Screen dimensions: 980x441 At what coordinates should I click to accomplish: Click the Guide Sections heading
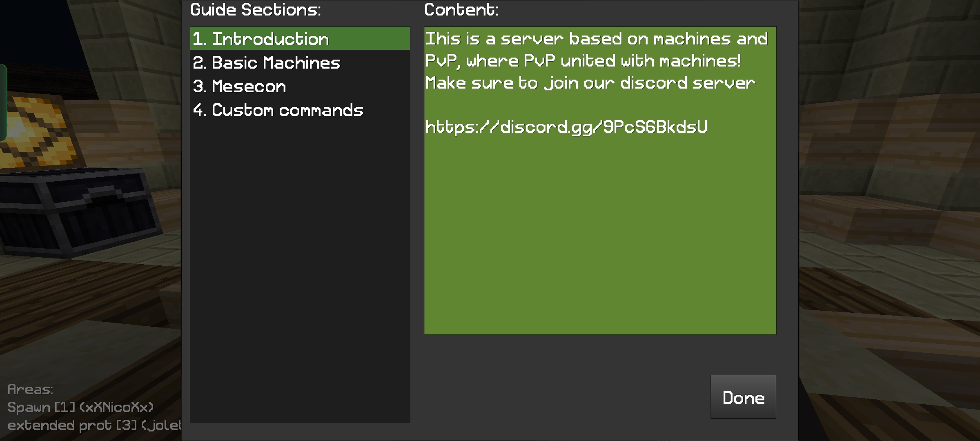256,10
